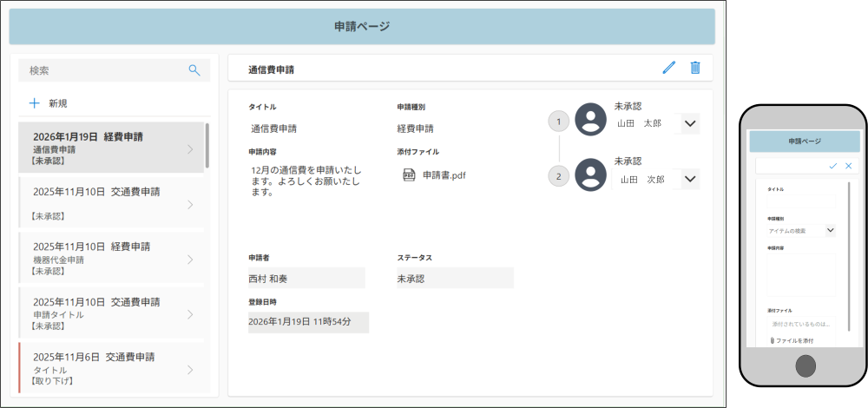868x408 pixels.
Task: Expand the 山田 次郎 approver dropdown
Action: click(x=690, y=179)
